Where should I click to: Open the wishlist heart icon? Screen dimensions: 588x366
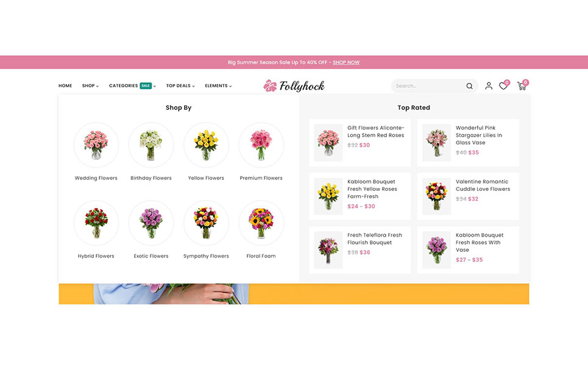(503, 86)
